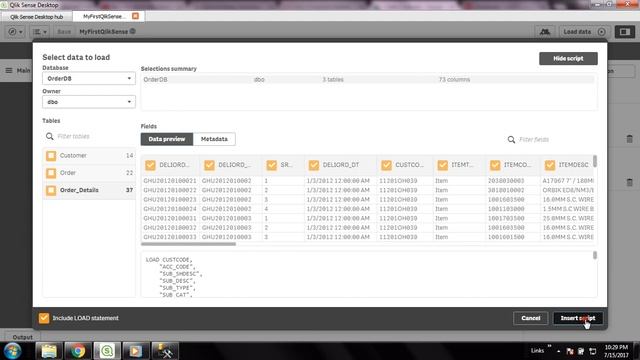The height and width of the screenshot is (360, 640).
Task: Click cell GHU20120100021 in first row
Action: [x=170, y=180]
